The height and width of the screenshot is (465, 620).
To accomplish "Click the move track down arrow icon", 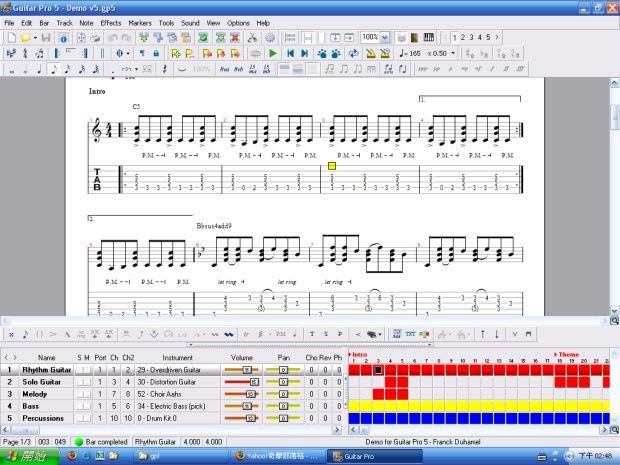I will point(497,334).
